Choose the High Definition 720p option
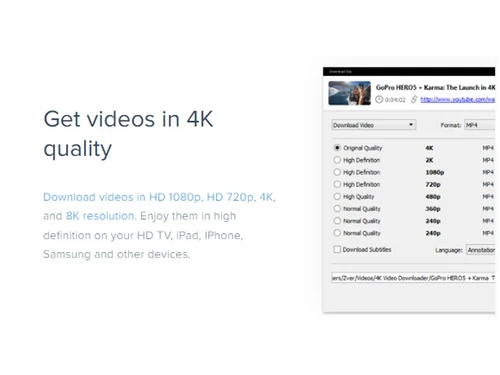The width and height of the screenshot is (500, 375). pyautogui.click(x=337, y=184)
